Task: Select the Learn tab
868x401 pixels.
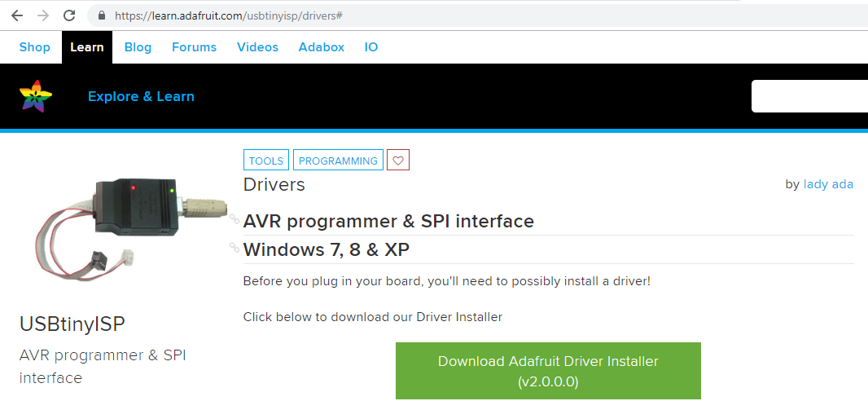Action: click(x=87, y=47)
